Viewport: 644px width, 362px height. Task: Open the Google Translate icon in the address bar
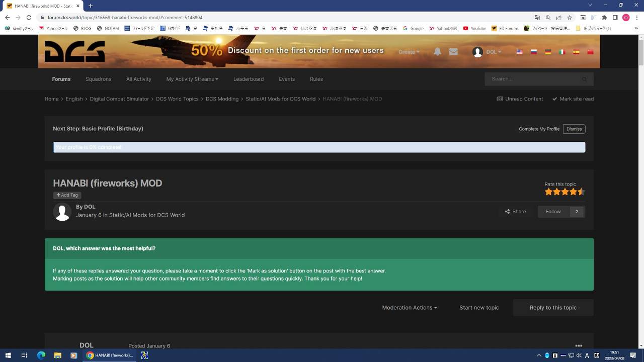tap(537, 17)
